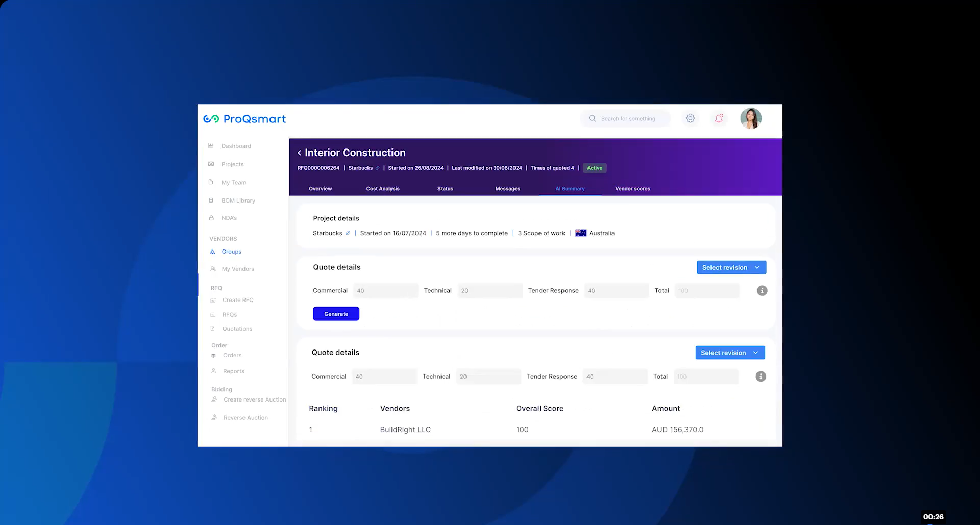Click the first Total field
980x525 pixels.
[707, 291]
